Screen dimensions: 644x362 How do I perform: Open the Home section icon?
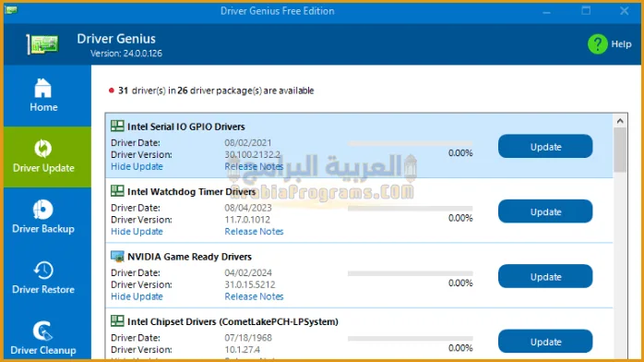(x=43, y=88)
